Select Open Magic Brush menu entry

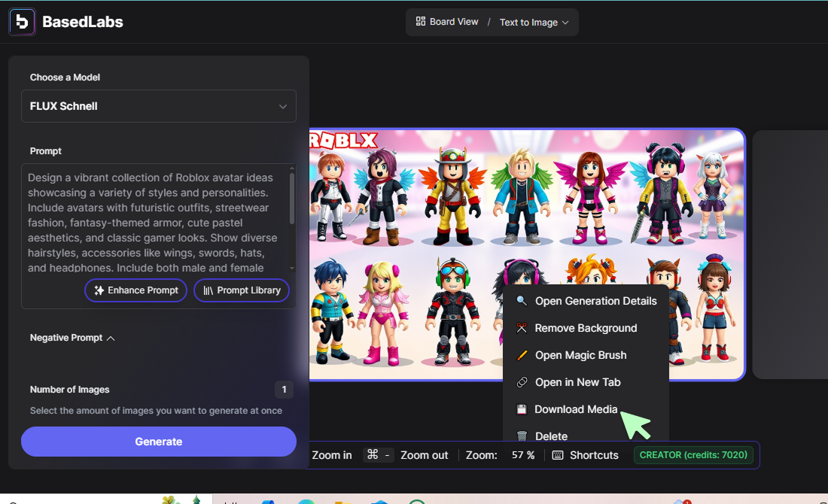coord(586,355)
